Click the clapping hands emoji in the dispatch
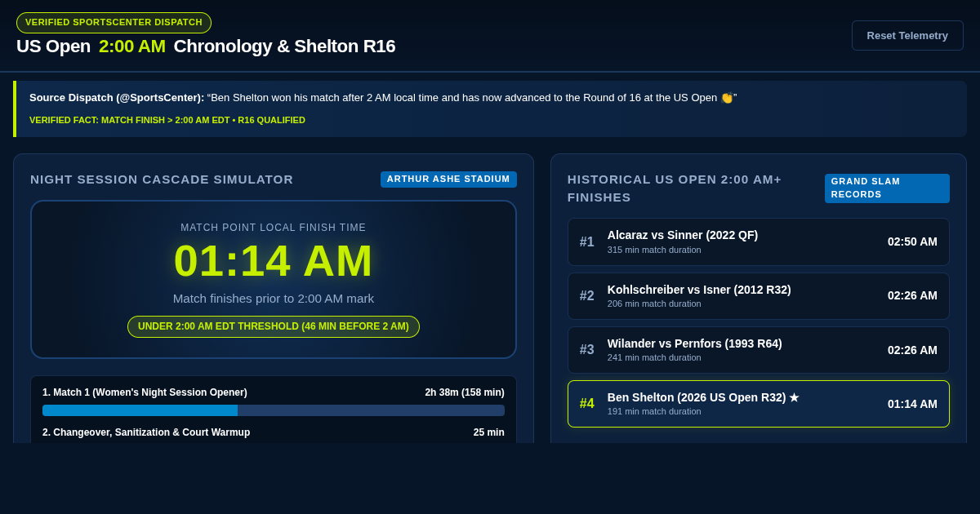Screen dimensions: 980x514 click(727, 98)
